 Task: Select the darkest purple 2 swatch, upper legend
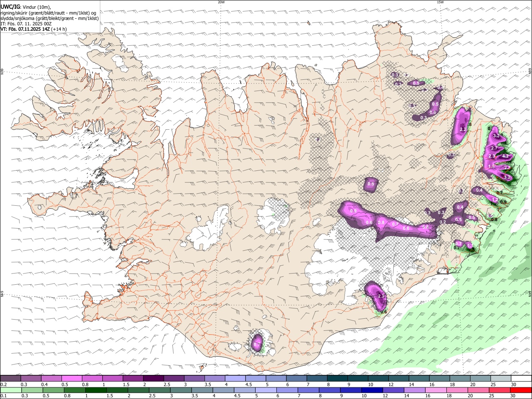[153, 379]
